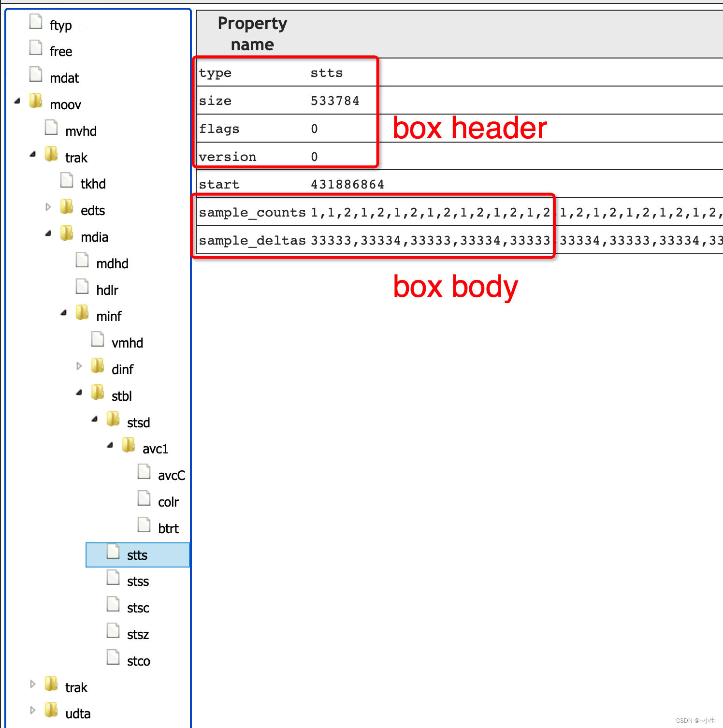The width and height of the screenshot is (723, 728).
Task: Select the mdat box label
Action: 64,78
